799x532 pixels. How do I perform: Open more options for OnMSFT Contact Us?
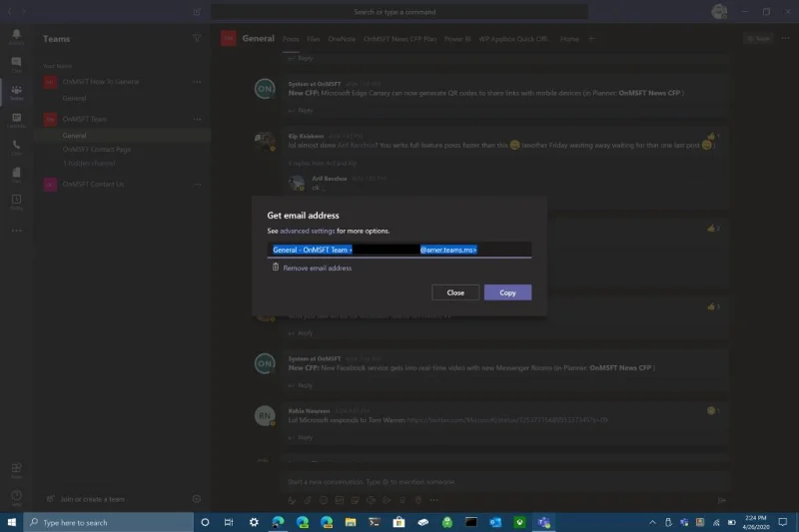click(x=197, y=185)
